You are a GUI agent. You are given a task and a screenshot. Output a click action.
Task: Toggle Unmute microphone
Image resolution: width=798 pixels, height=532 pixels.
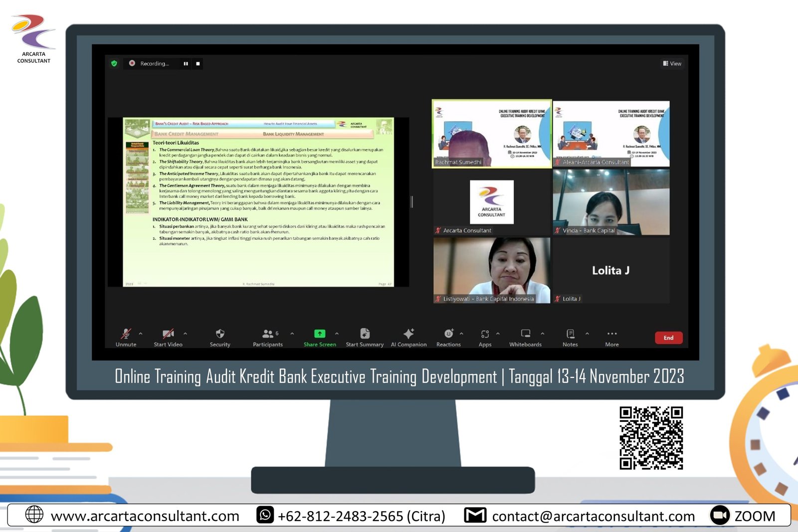pos(126,334)
